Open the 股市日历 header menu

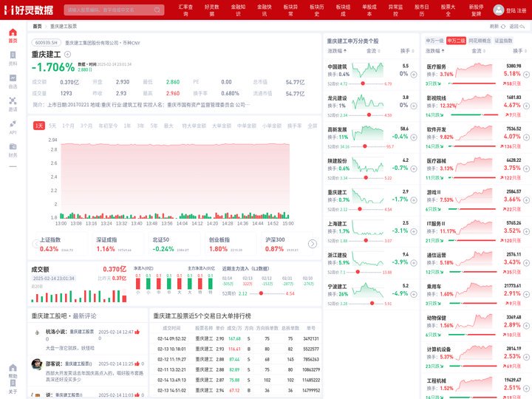pyautogui.click(x=421, y=10)
